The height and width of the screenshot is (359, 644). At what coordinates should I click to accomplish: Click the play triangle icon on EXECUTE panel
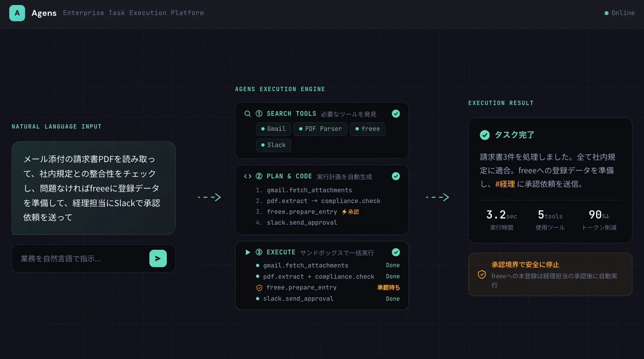[x=247, y=252]
